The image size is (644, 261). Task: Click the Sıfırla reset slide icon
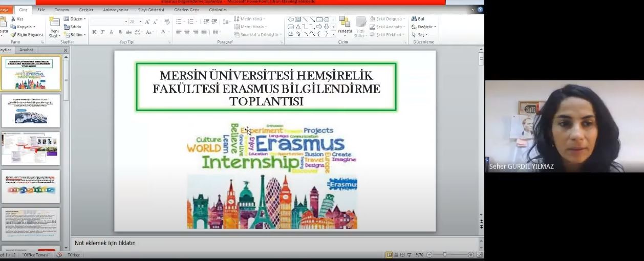point(67,27)
